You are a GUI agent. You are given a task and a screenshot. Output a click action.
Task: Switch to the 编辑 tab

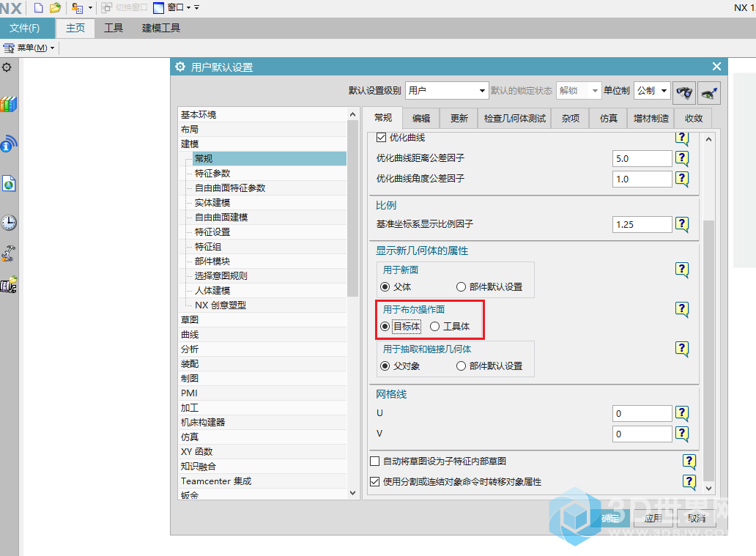coord(421,119)
